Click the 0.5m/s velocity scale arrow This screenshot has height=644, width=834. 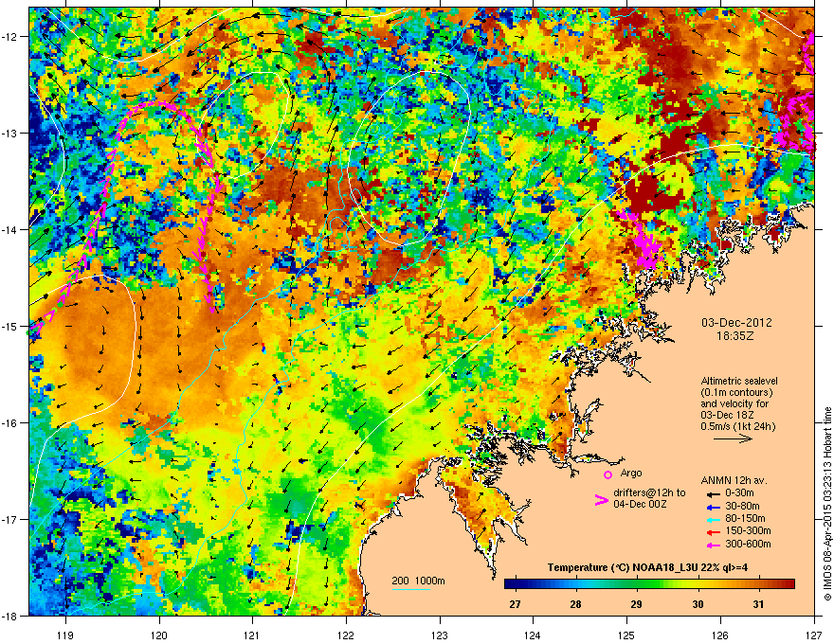pos(733,438)
